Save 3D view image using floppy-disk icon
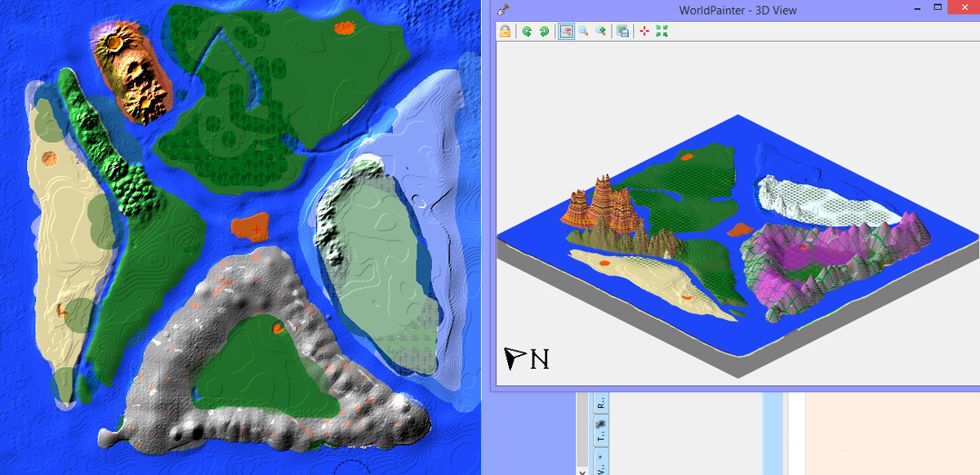980x475 pixels. tap(623, 32)
